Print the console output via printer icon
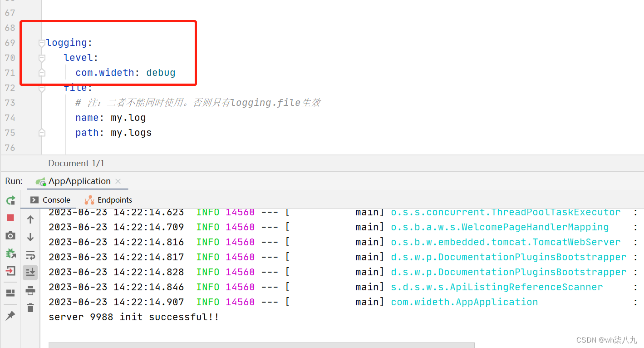This screenshot has width=644, height=348. pos(30,290)
